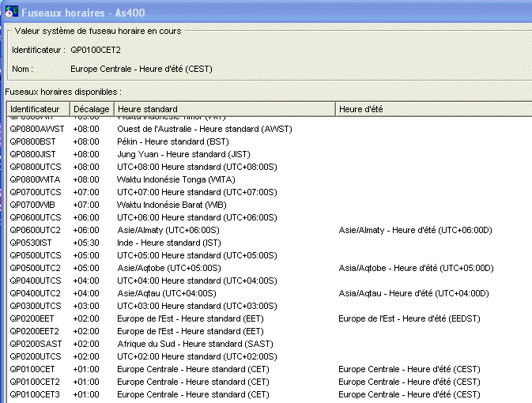Viewport: 532px width, 403px height.
Task: Click 'Europe de l'Est - Heure d'été (EEDST)'
Action: click(x=409, y=319)
